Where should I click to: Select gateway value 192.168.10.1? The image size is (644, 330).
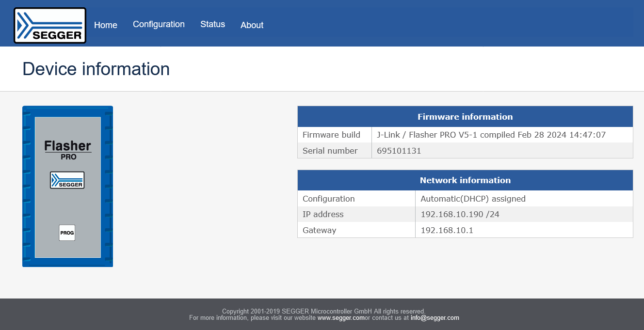pos(524,230)
